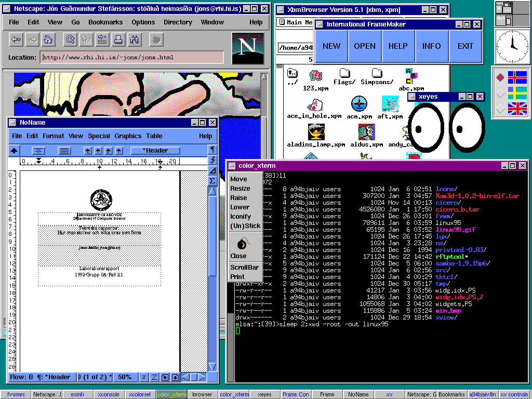Click the Find binoculars icon in Netscape
The image size is (532, 399).
coord(135,39)
